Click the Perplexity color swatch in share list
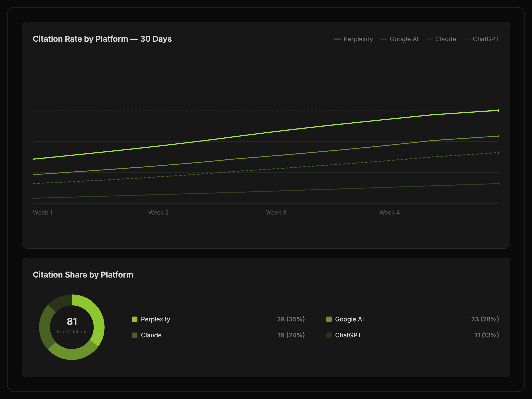The height and width of the screenshot is (399, 532). point(135,319)
